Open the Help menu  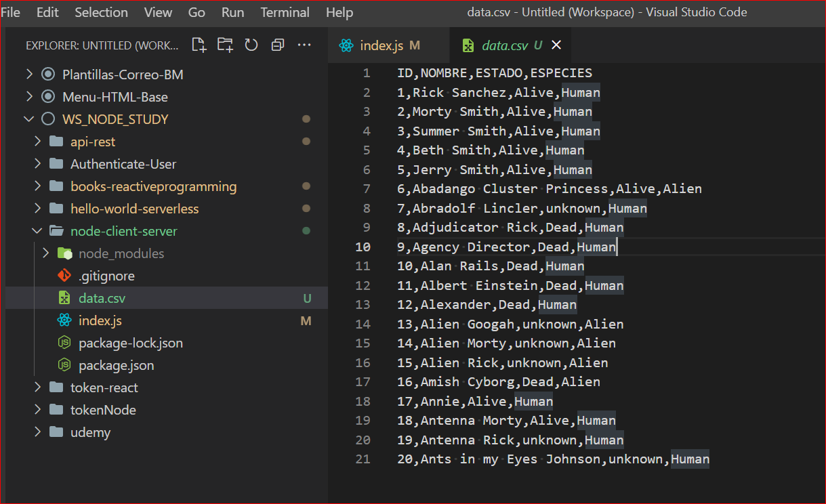(x=339, y=12)
